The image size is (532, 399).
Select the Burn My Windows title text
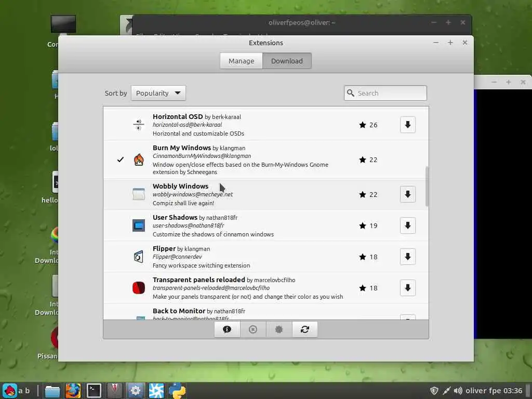point(182,148)
